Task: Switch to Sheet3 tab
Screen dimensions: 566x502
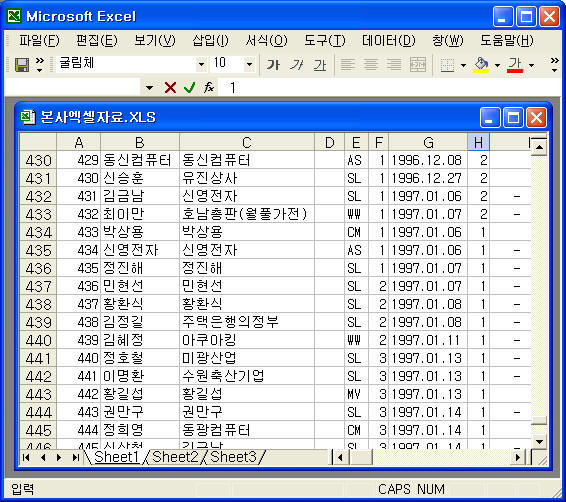Action: pyautogui.click(x=234, y=457)
